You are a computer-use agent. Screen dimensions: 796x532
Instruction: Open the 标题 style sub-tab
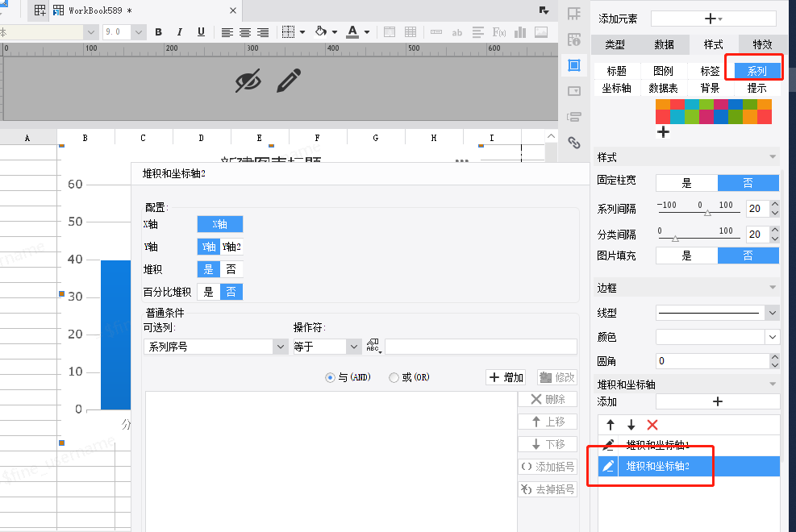616,71
